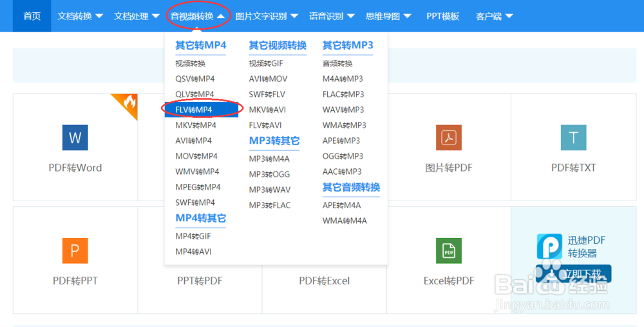
Task: Choose MP3转FLAC option
Action: tap(269, 205)
